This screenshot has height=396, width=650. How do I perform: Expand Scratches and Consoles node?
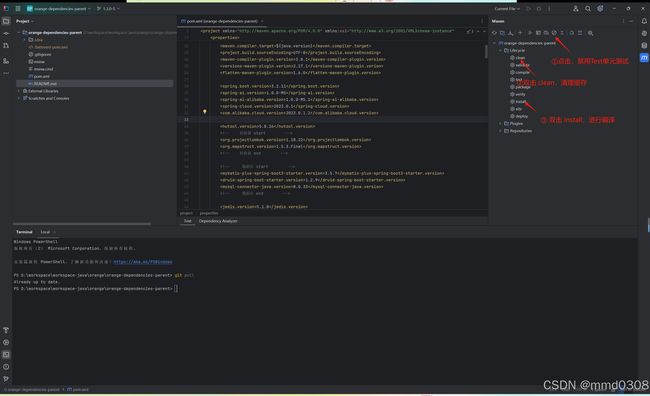(x=18, y=98)
